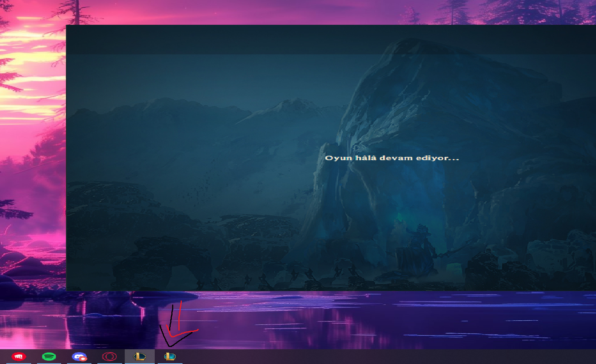This screenshot has width=596, height=364.
Task: Click the "Oyun hâlâ devam ediyor..." message
Action: pos(392,158)
